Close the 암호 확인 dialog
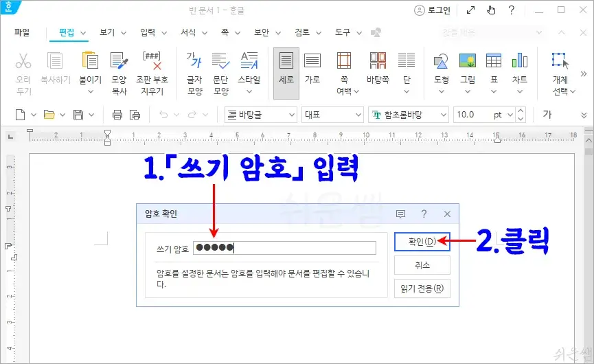 point(448,214)
